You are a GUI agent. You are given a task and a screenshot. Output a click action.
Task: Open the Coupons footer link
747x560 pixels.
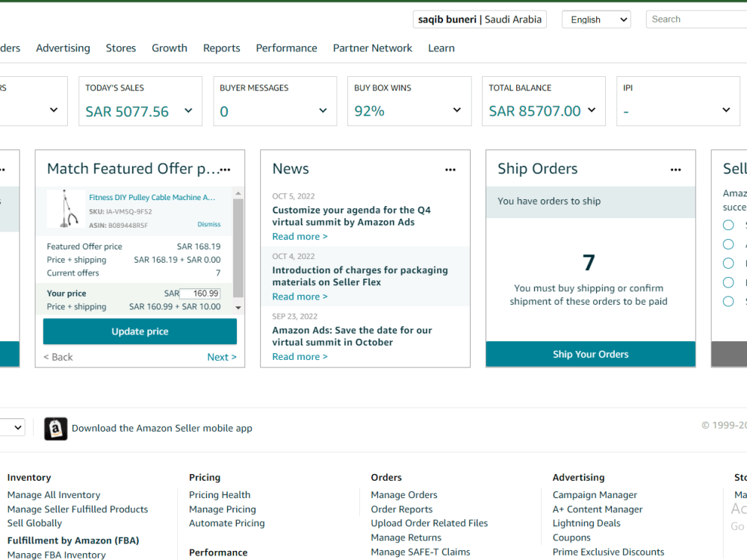coord(571,537)
